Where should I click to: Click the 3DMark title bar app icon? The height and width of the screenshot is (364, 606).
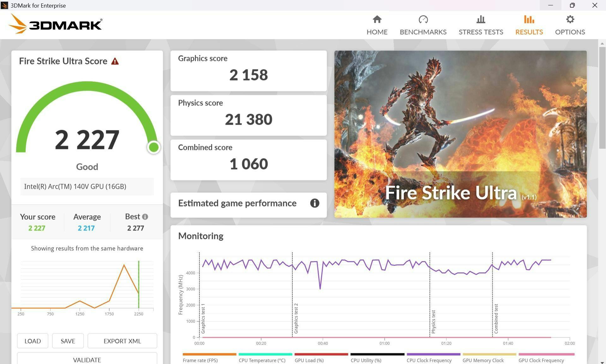[x=4, y=5]
